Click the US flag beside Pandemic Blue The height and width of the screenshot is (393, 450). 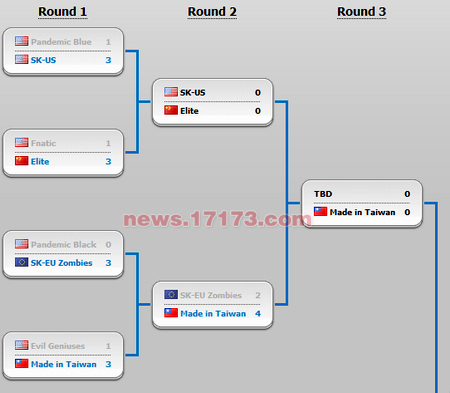pyautogui.click(x=21, y=41)
